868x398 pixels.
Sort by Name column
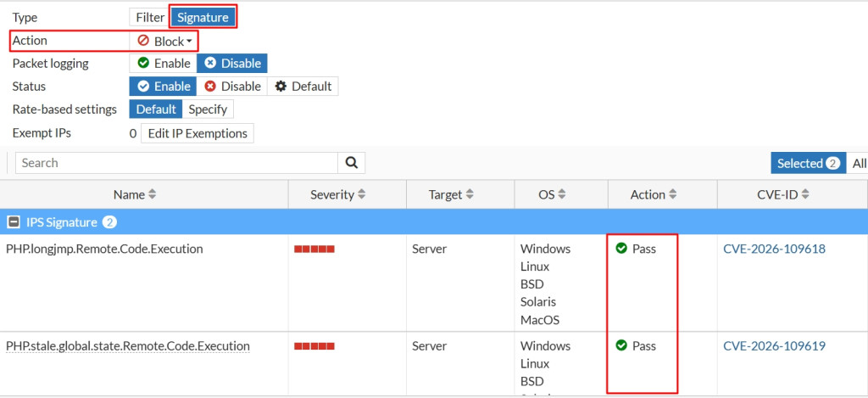(135, 194)
